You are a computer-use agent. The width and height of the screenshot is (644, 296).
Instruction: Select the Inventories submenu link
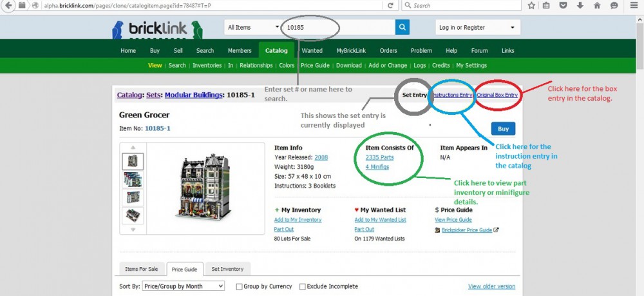click(207, 65)
